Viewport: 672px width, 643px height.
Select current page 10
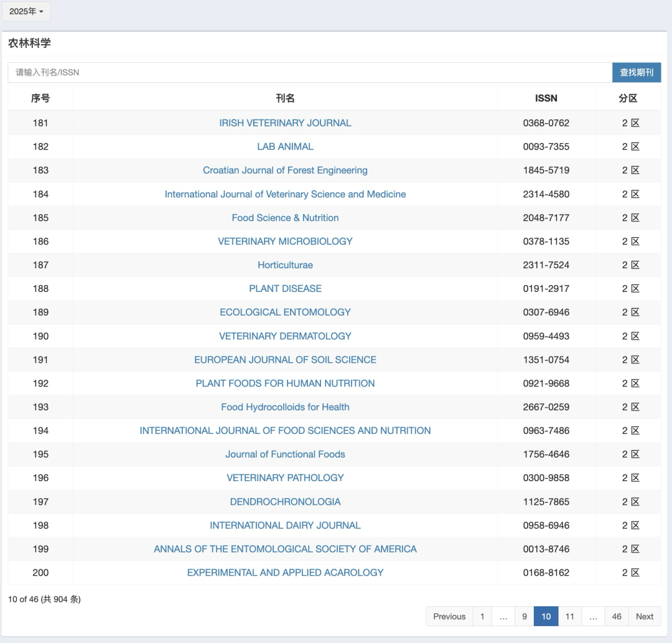pyautogui.click(x=546, y=616)
